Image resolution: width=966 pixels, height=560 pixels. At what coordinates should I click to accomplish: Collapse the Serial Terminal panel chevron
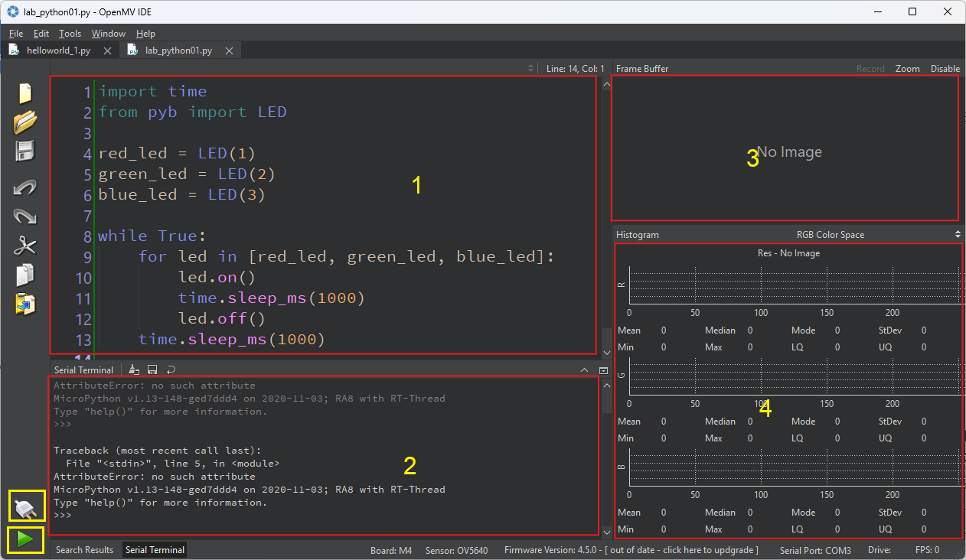(584, 370)
